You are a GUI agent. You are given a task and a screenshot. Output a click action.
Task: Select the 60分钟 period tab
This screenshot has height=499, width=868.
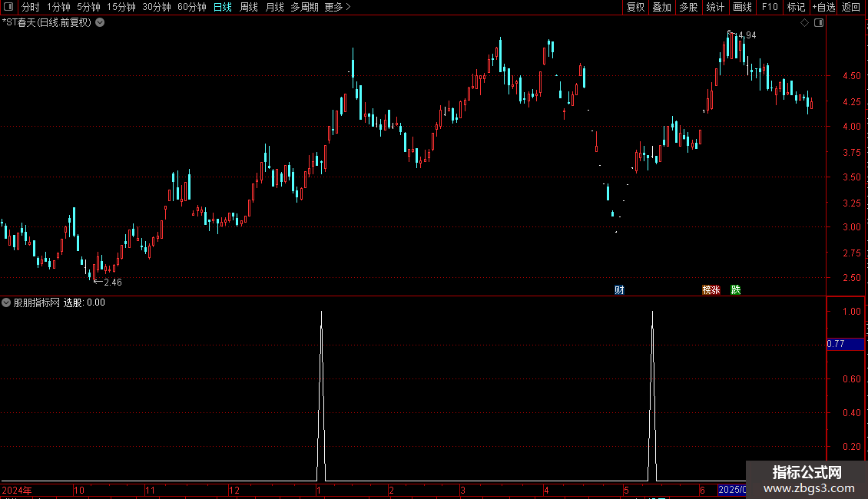[192, 7]
